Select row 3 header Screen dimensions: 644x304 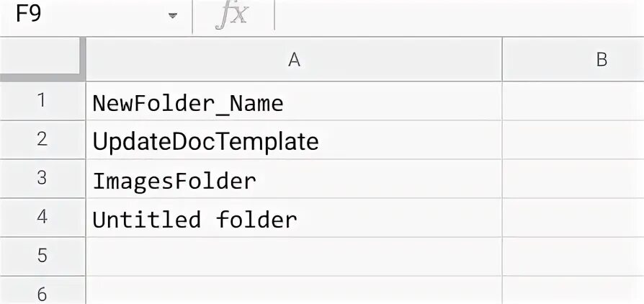pyautogui.click(x=42, y=179)
